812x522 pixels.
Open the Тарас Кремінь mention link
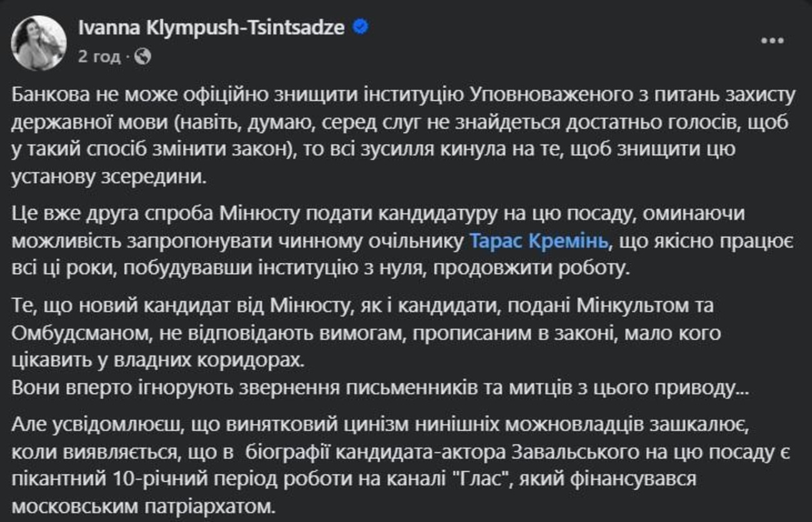(538, 242)
